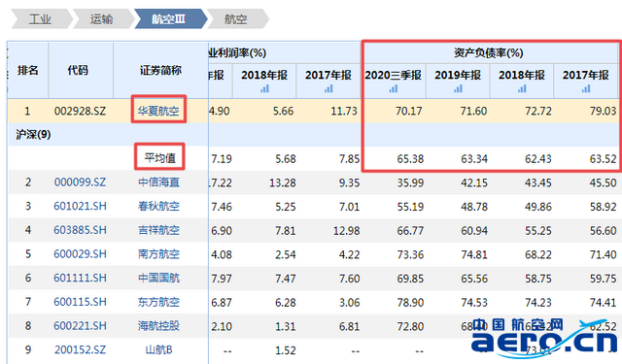The width and height of the screenshot is (622, 364).
Task: Select code 002928.SZ in first row
Action: [80, 111]
